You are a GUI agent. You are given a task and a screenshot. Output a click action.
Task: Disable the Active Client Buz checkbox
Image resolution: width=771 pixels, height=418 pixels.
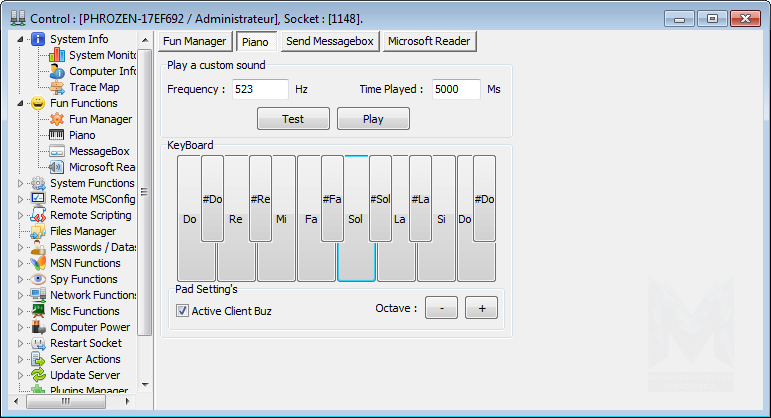pos(182,311)
